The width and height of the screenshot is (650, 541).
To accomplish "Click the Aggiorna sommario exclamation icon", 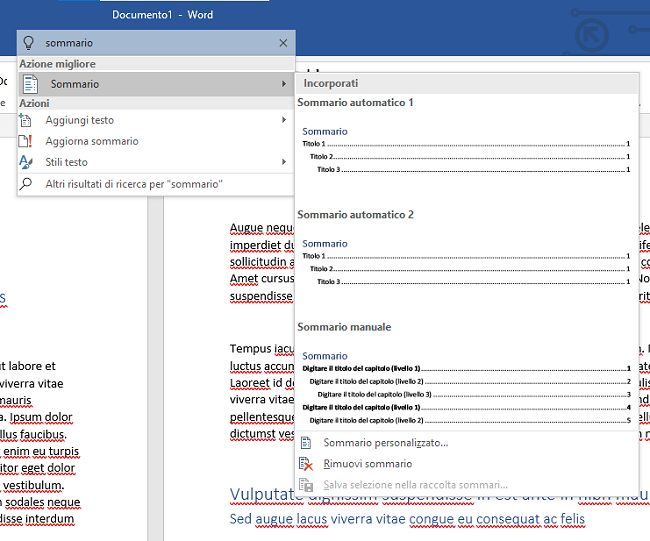I will [25, 141].
